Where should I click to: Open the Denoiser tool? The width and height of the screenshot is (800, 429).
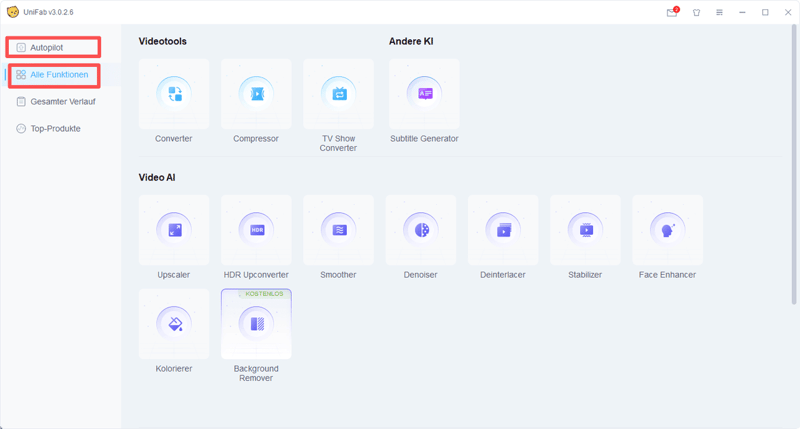(421, 230)
